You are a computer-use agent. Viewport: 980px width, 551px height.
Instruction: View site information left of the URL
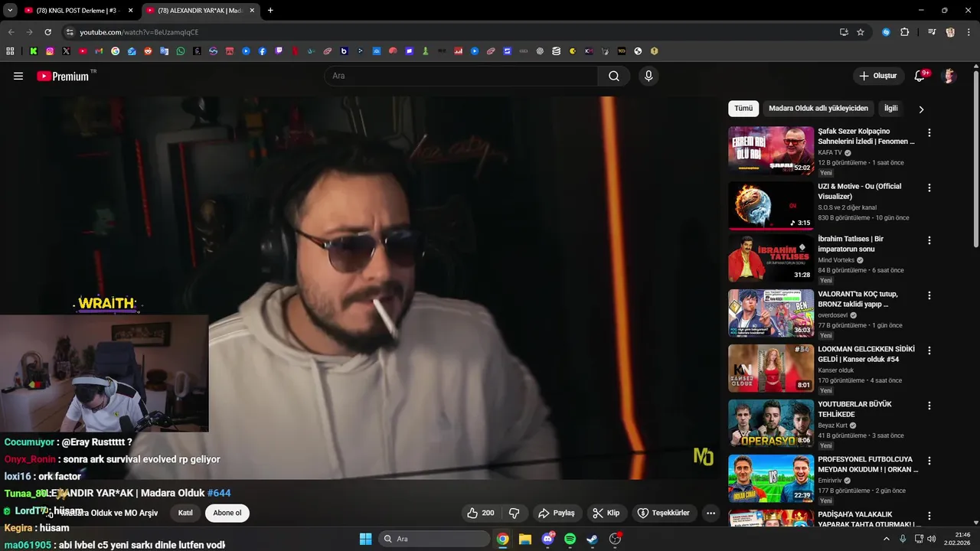point(70,32)
